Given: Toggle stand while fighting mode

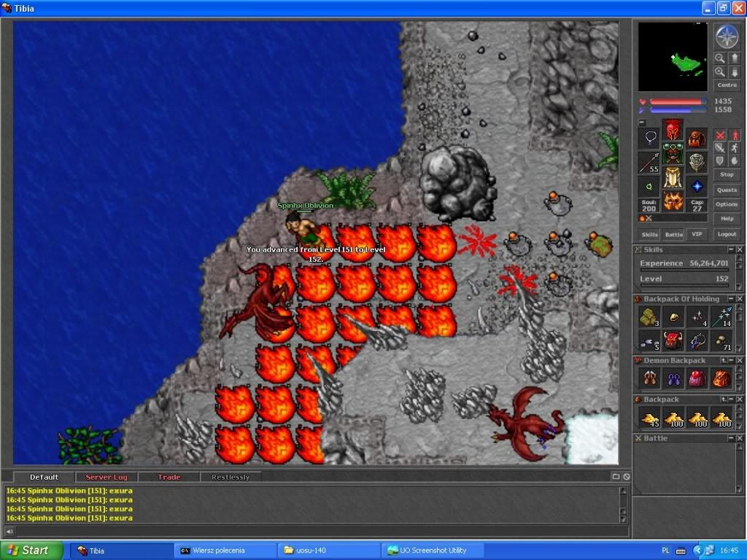Looking at the screenshot, I should pos(734,135).
